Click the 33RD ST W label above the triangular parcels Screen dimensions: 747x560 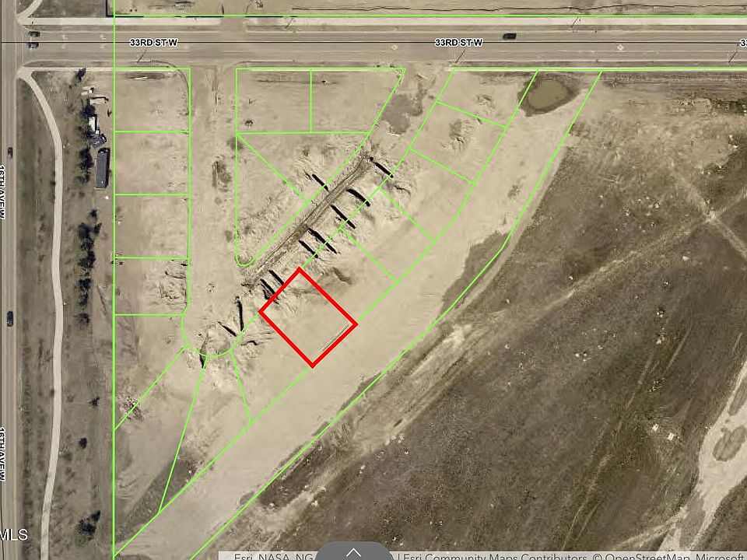tap(458, 42)
